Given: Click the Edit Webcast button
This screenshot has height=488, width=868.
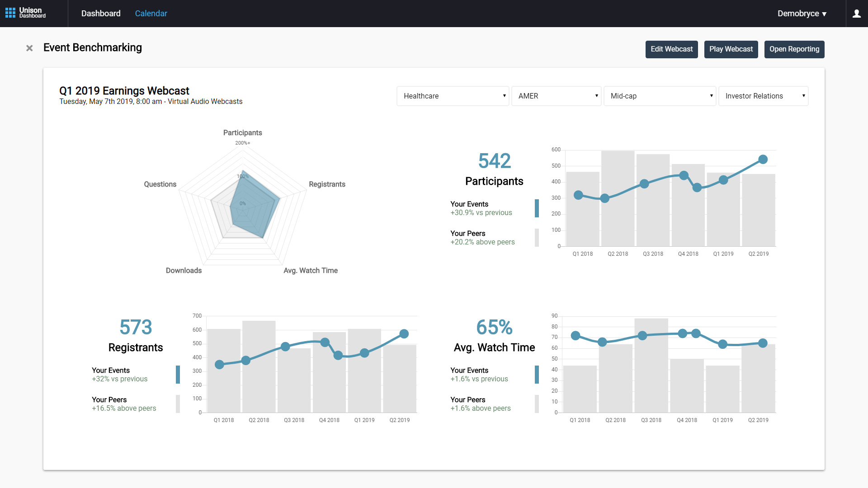Looking at the screenshot, I should point(671,49).
